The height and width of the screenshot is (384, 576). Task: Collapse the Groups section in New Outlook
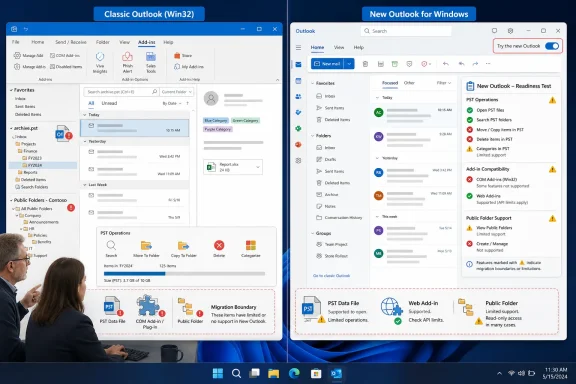point(313,233)
